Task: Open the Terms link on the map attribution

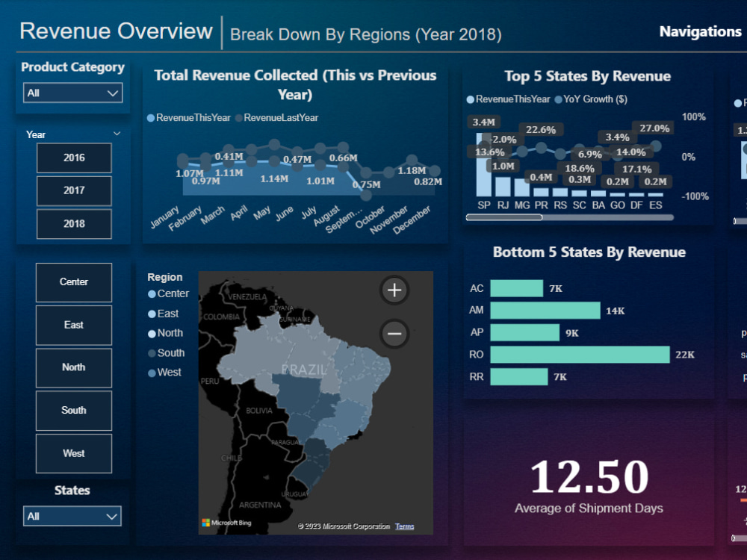Action: 404,526
